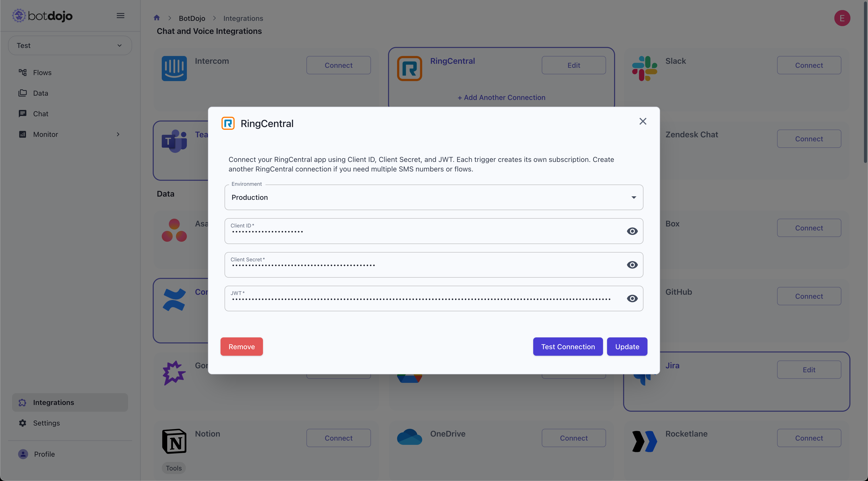The image size is (868, 481).
Task: Click the RingCentral card logo
Action: 409,68
